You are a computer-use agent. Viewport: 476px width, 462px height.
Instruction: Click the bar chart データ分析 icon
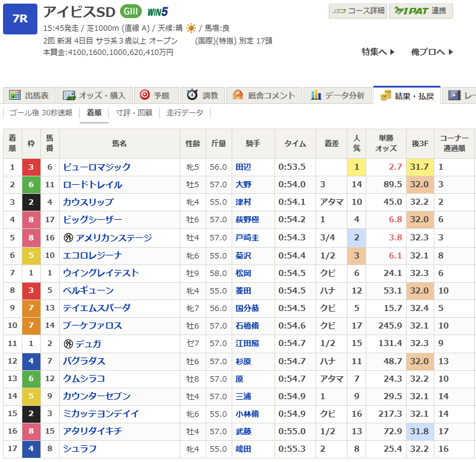coord(316,95)
